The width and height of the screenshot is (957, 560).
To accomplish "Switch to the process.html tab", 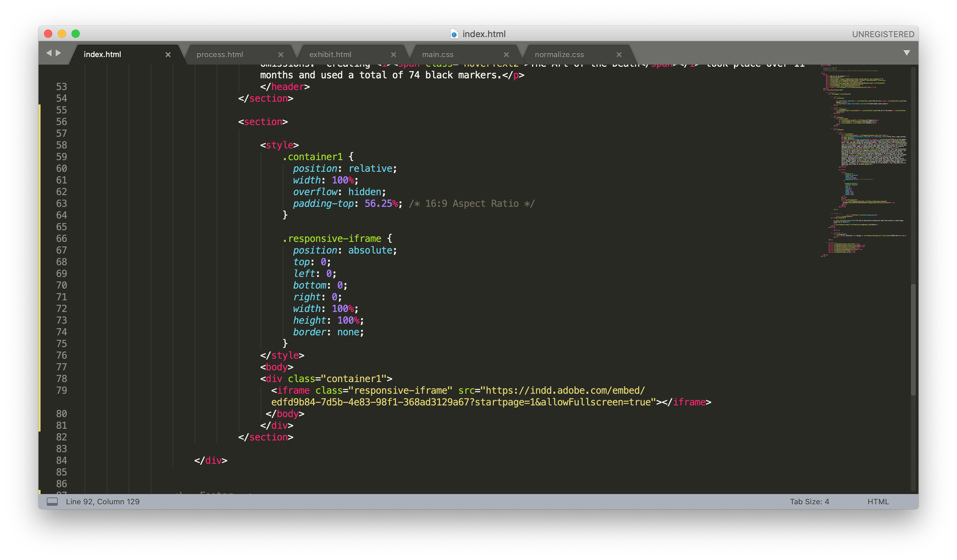I will tap(220, 55).
